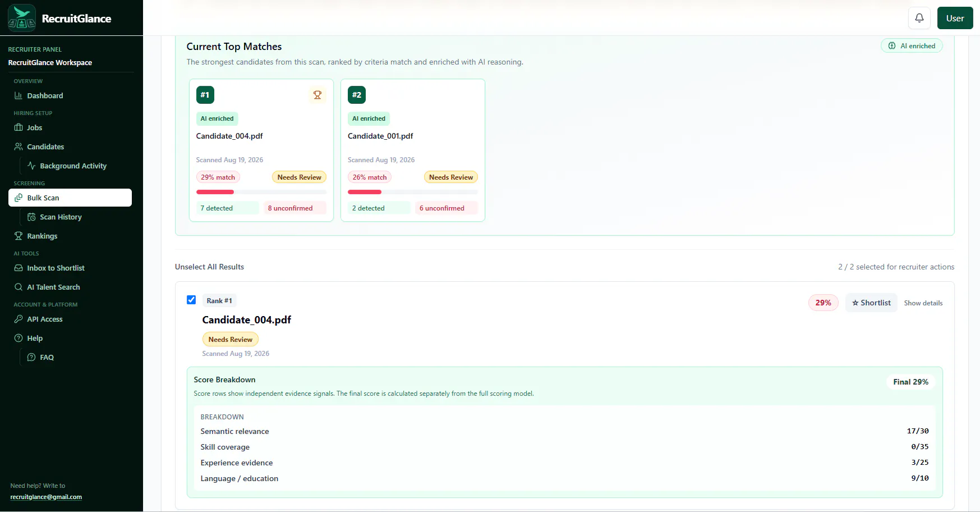The height and width of the screenshot is (512, 980).
Task: Click the Help question mark icon
Action: click(19, 338)
